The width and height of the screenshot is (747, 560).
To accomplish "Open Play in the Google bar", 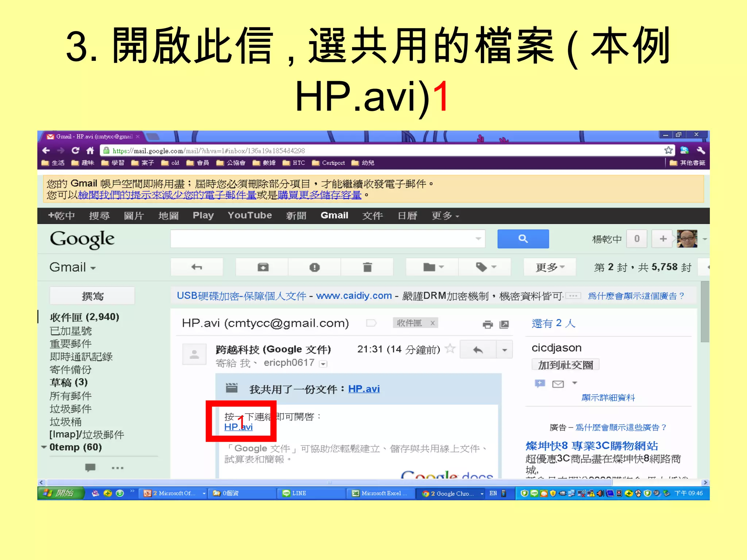I will coord(203,215).
